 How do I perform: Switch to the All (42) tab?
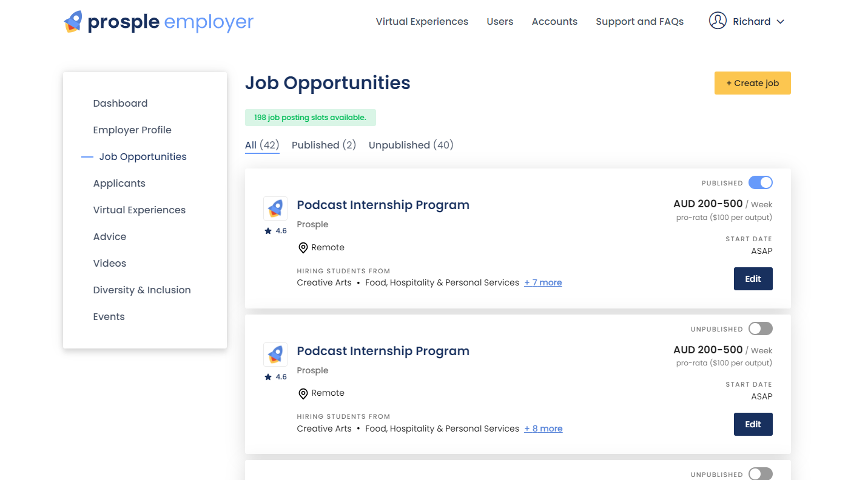point(262,145)
